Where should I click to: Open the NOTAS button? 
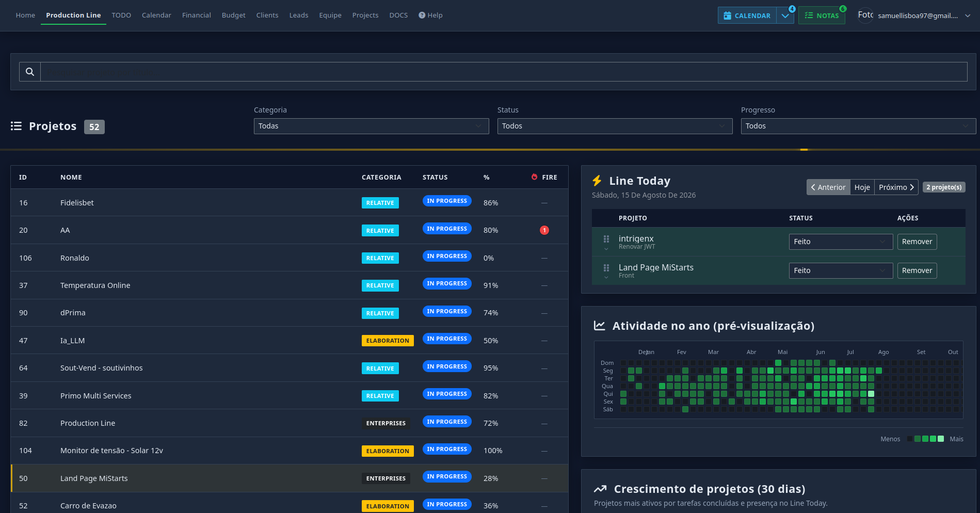coord(822,15)
